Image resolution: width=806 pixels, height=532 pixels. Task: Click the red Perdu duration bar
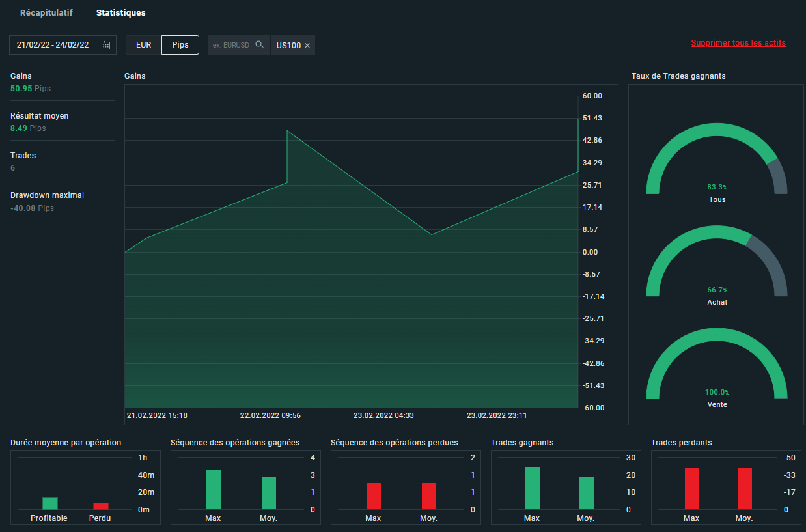[100, 506]
